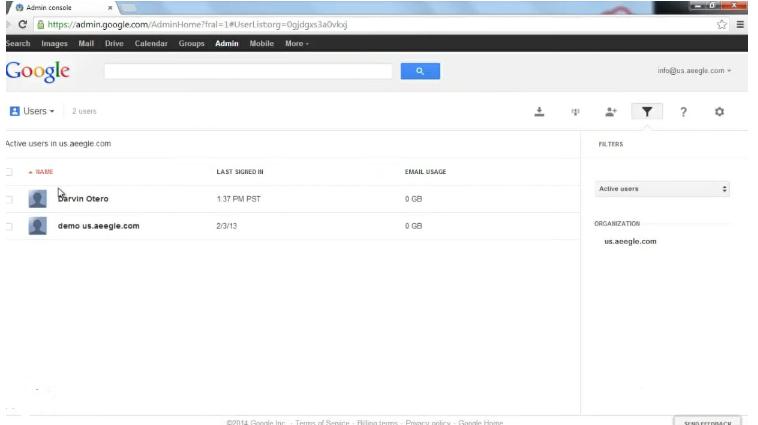Check the box for demo us.aeegle.com
Screen dimensions: 758x425
[9, 226]
